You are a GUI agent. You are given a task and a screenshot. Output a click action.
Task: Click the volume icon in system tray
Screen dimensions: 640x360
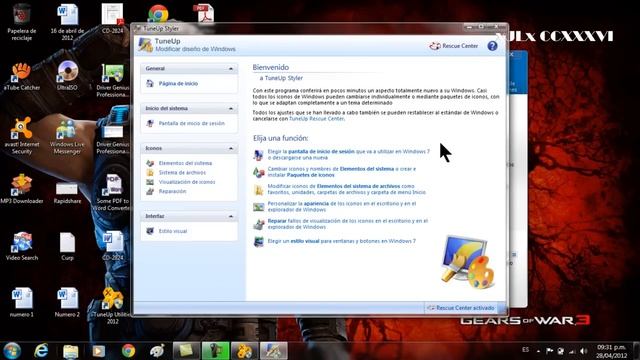(584, 351)
